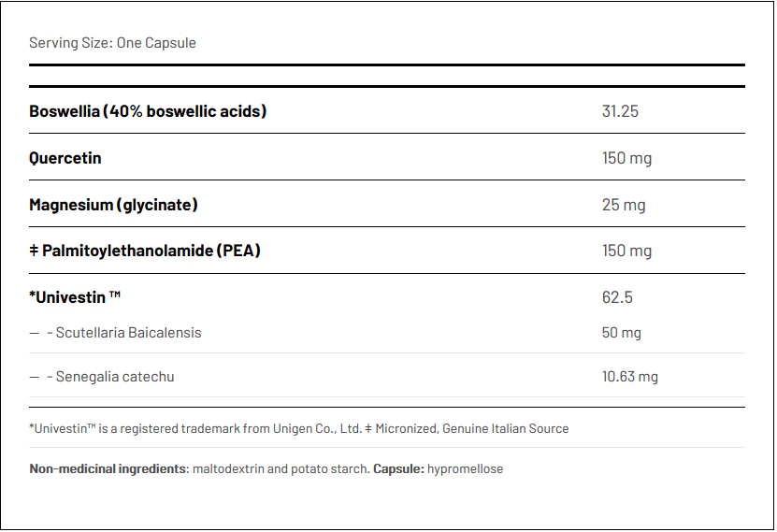Select the bold Non-medicinal ingredients label

[108, 468]
